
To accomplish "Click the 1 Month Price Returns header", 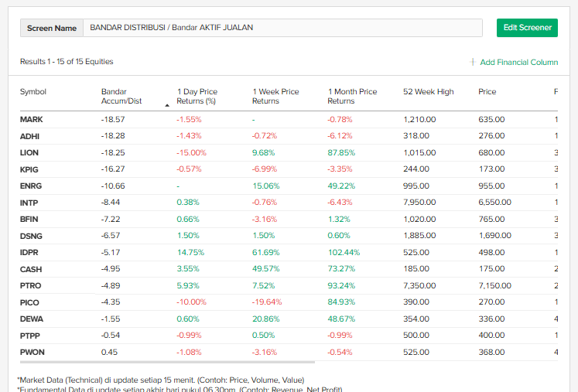I will point(352,96).
